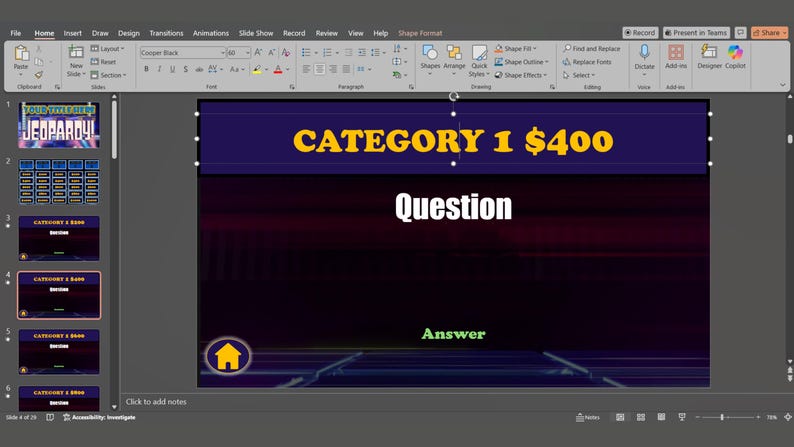The width and height of the screenshot is (794, 447).
Task: Click the 'Click to add notes' field
Action: (x=156, y=401)
